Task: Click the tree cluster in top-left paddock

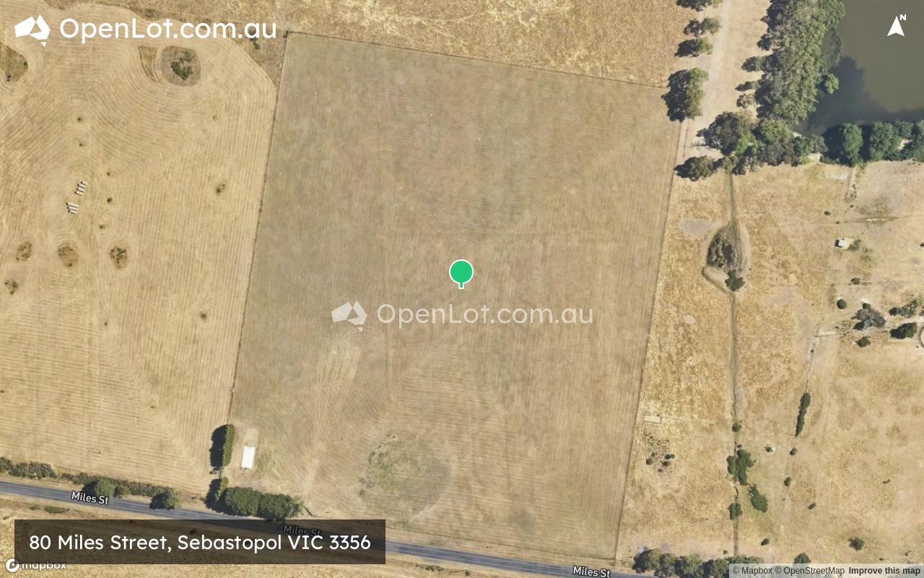Action: pos(180,65)
